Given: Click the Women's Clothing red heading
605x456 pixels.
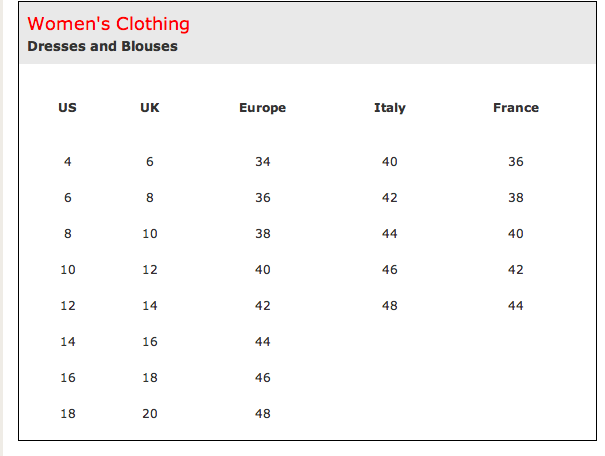Looking at the screenshot, I should click(x=108, y=24).
